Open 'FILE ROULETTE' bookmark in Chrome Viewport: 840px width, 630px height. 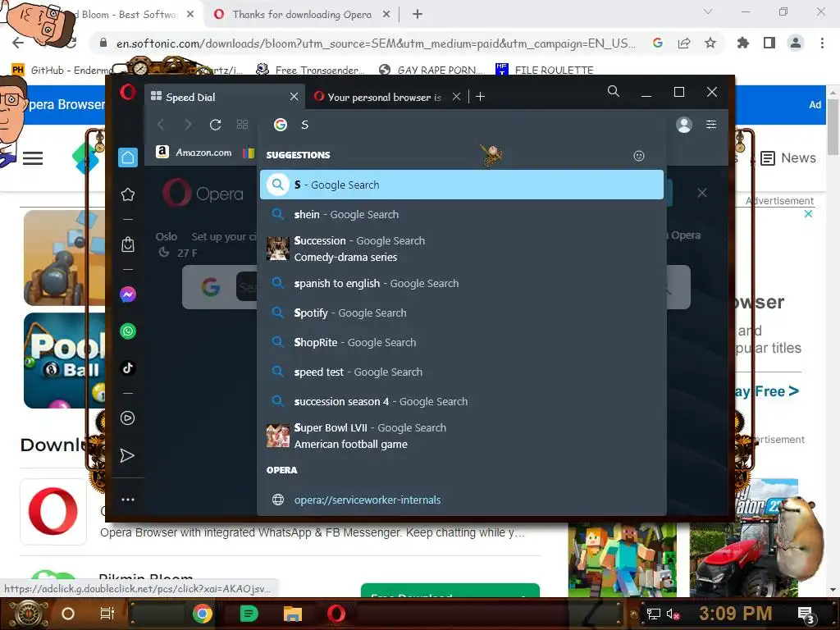(545, 70)
